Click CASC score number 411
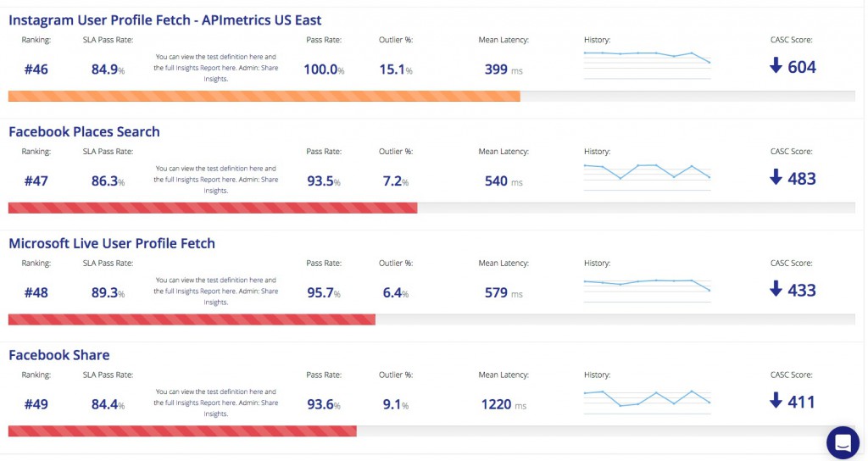The image size is (868, 461). (x=802, y=402)
